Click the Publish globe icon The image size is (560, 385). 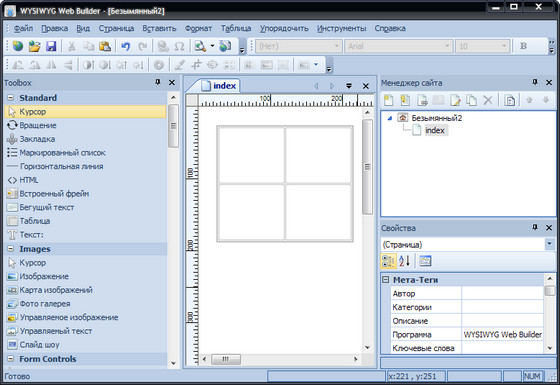point(225,46)
